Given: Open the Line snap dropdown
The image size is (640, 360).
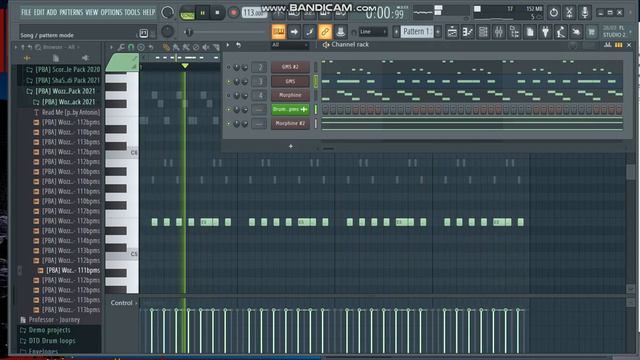Looking at the screenshot, I should coord(373,32).
